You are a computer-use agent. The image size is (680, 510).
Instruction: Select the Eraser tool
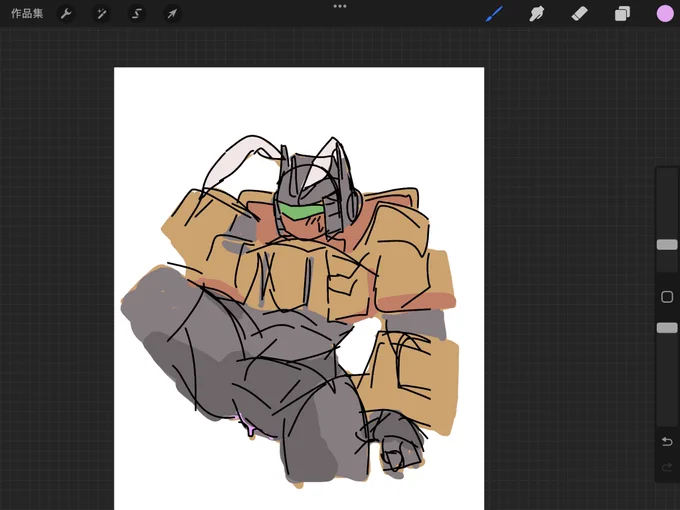579,14
